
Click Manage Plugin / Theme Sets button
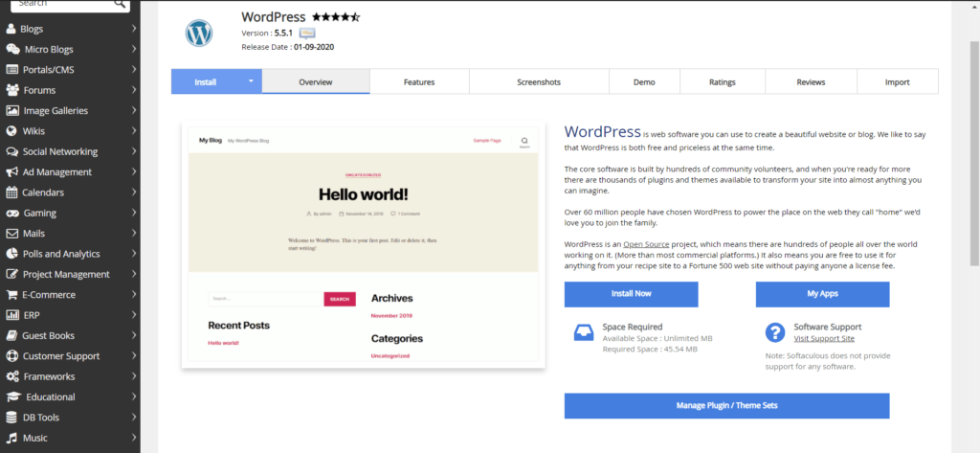click(727, 405)
